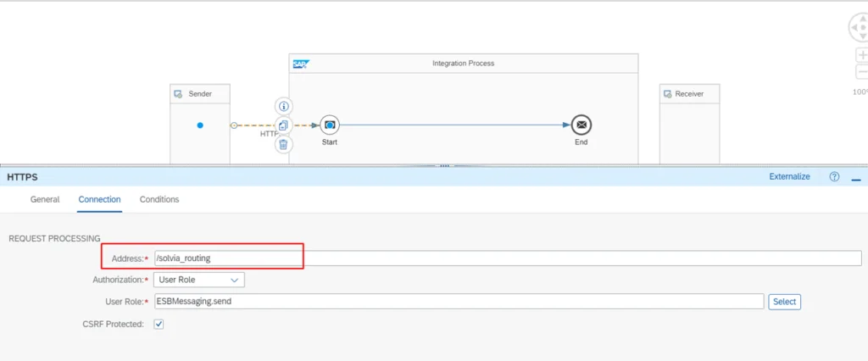Select the Start message event node

click(330, 125)
